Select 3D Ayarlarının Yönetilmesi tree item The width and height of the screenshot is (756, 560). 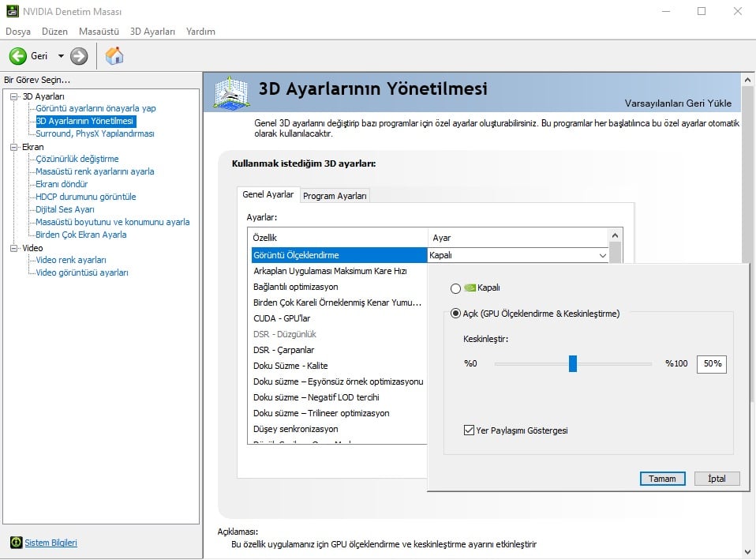pyautogui.click(x=85, y=121)
